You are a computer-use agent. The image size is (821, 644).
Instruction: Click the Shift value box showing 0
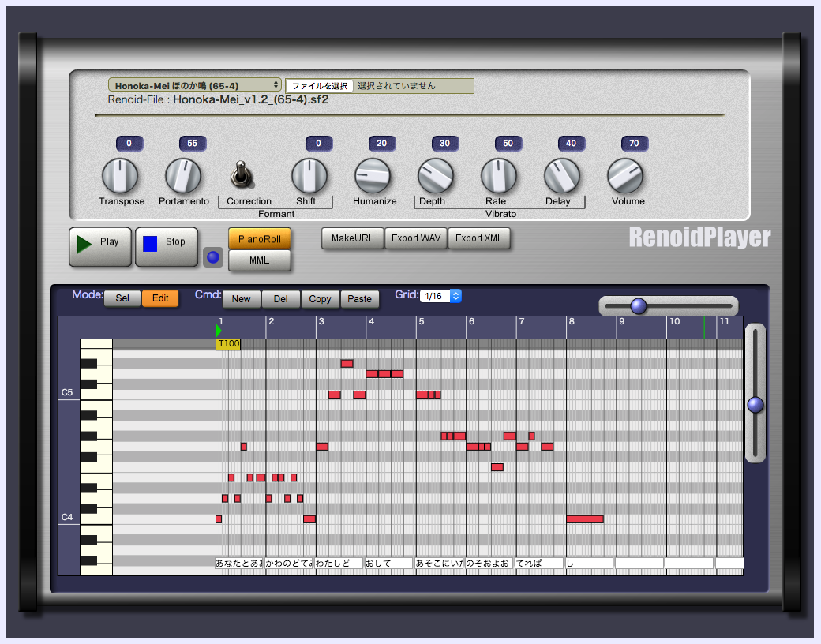pyautogui.click(x=318, y=144)
